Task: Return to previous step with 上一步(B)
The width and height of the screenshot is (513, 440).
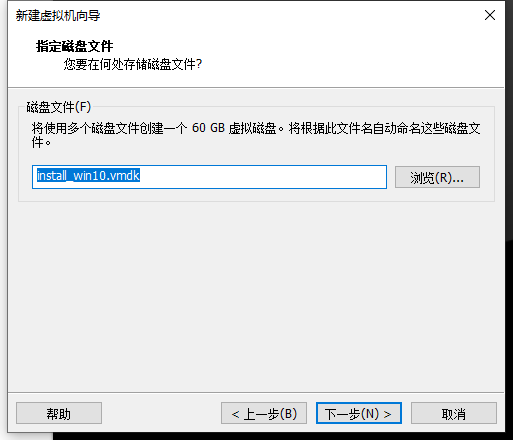Action: (x=264, y=413)
